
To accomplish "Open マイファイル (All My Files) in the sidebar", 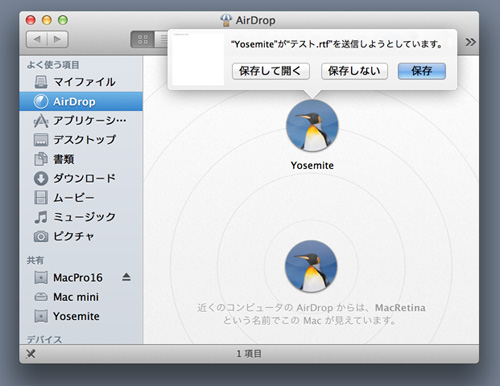I will point(81,82).
